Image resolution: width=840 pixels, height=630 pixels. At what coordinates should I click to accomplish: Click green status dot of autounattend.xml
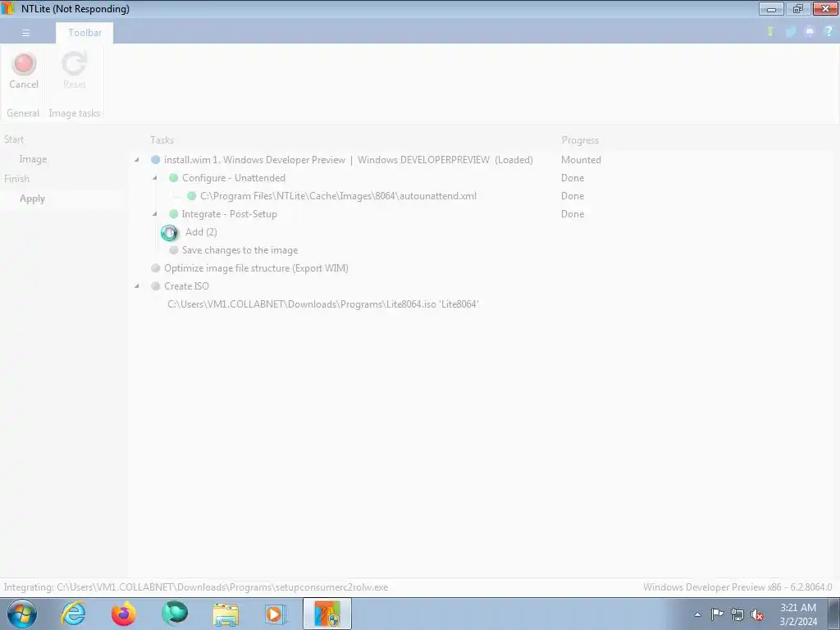point(191,196)
